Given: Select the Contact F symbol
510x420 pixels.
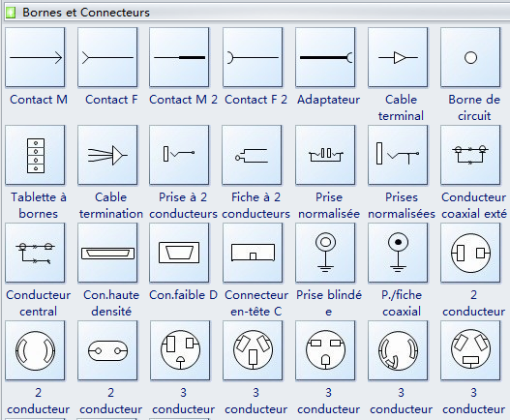Looking at the screenshot, I should click(x=107, y=57).
